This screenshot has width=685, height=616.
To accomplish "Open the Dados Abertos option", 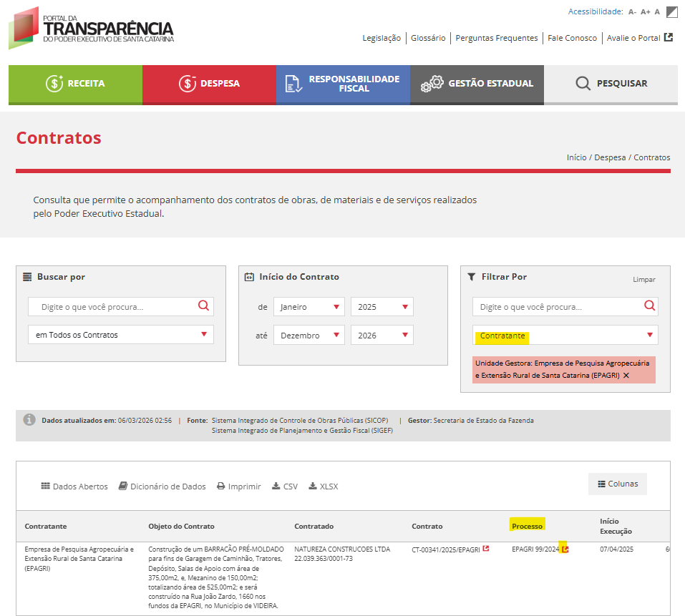I will pyautogui.click(x=74, y=487).
